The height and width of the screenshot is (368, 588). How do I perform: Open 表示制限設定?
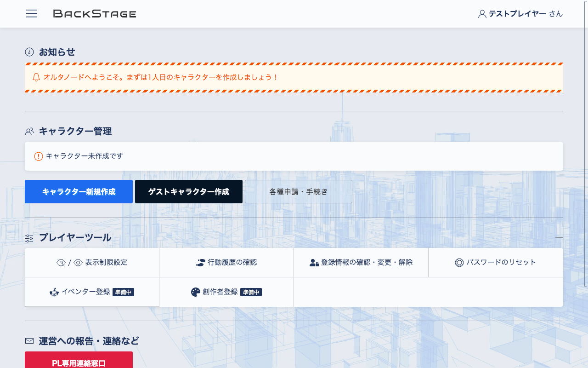(x=92, y=263)
